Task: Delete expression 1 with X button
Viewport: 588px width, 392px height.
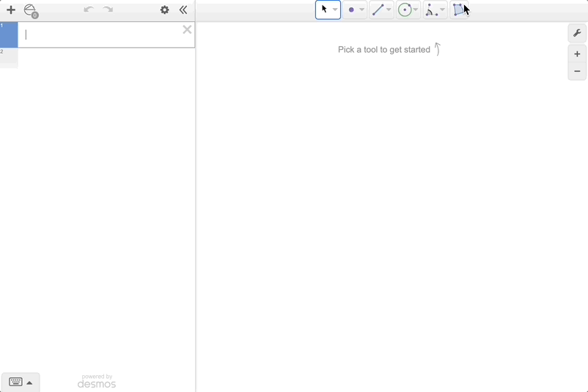Action: [x=187, y=29]
